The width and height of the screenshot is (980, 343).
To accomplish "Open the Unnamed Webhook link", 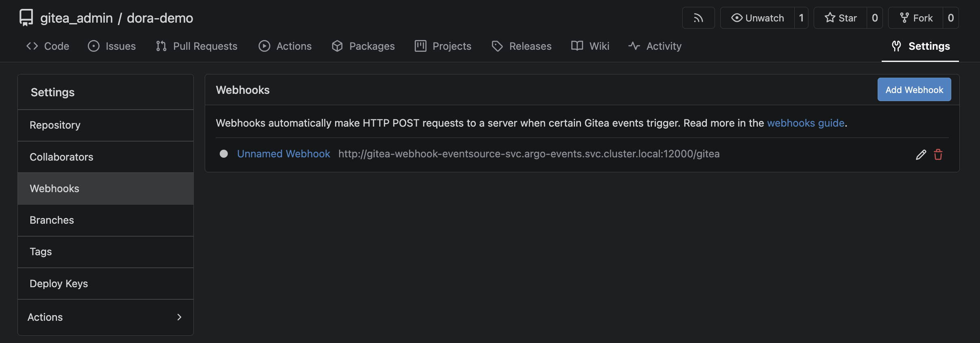I will click(284, 154).
